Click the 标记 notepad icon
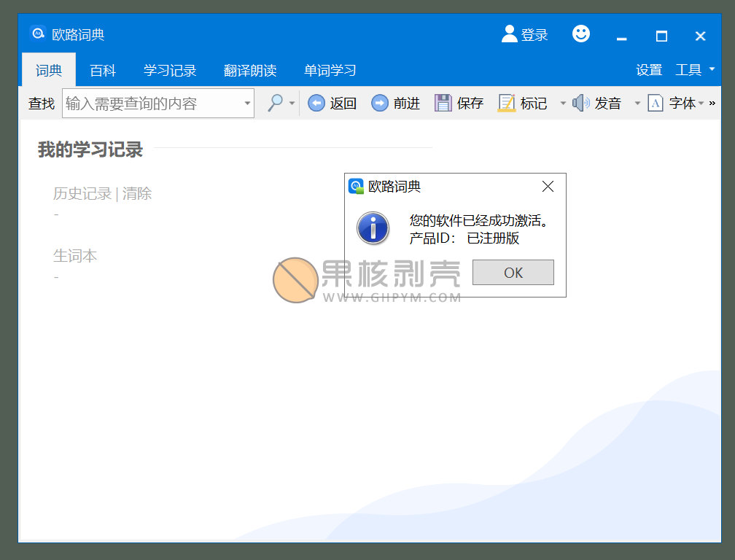Viewport: 735px width, 560px height. 507,104
